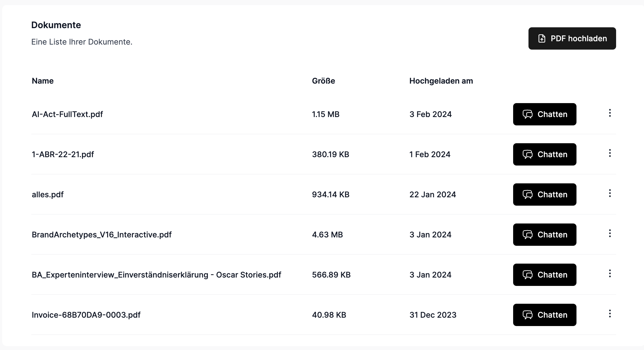This screenshot has height=350, width=644.
Task: Start chat for 1-ABR-22-21.pdf
Action: click(x=544, y=154)
